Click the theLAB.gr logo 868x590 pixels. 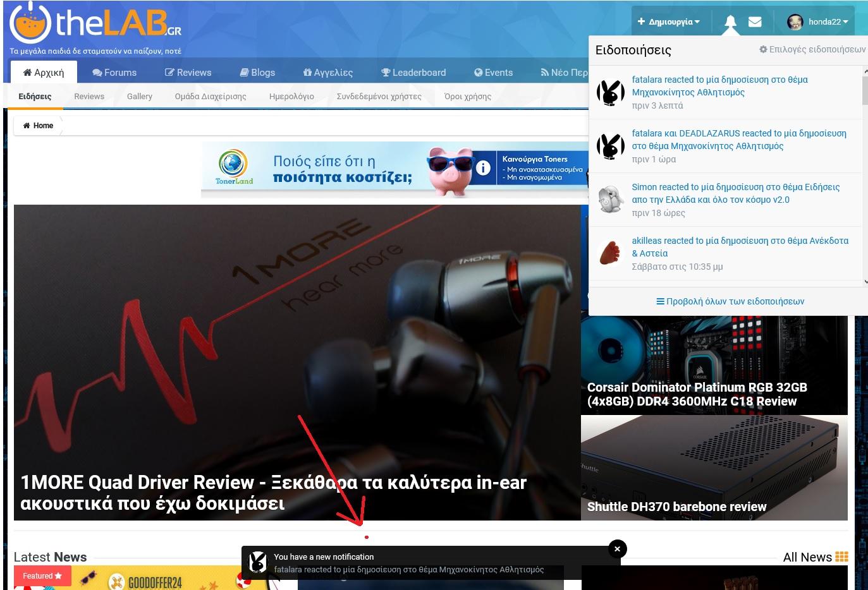click(x=96, y=23)
